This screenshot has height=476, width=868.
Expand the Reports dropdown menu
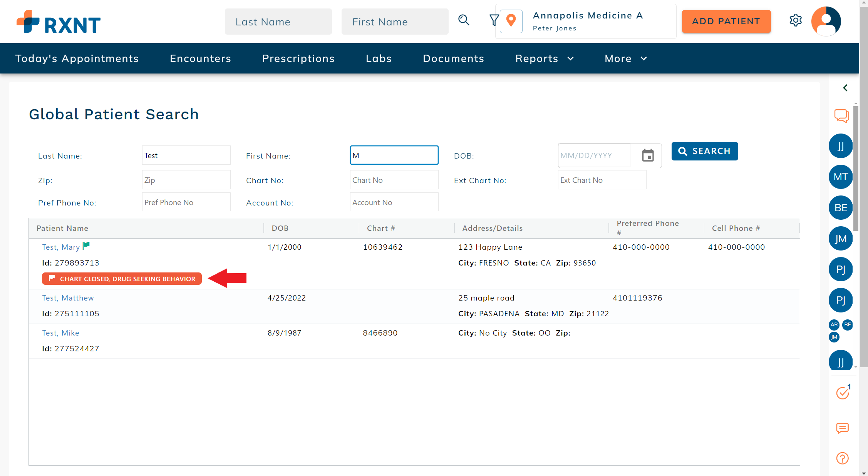(544, 58)
